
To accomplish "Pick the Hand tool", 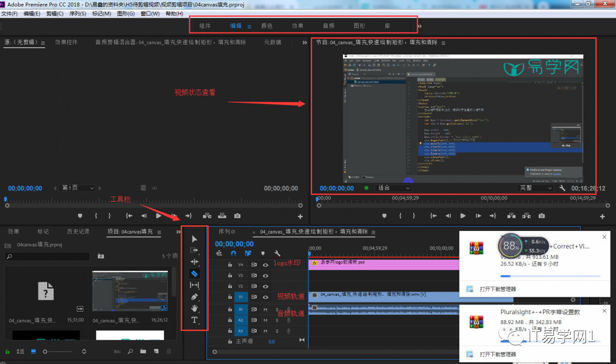I will (x=195, y=308).
